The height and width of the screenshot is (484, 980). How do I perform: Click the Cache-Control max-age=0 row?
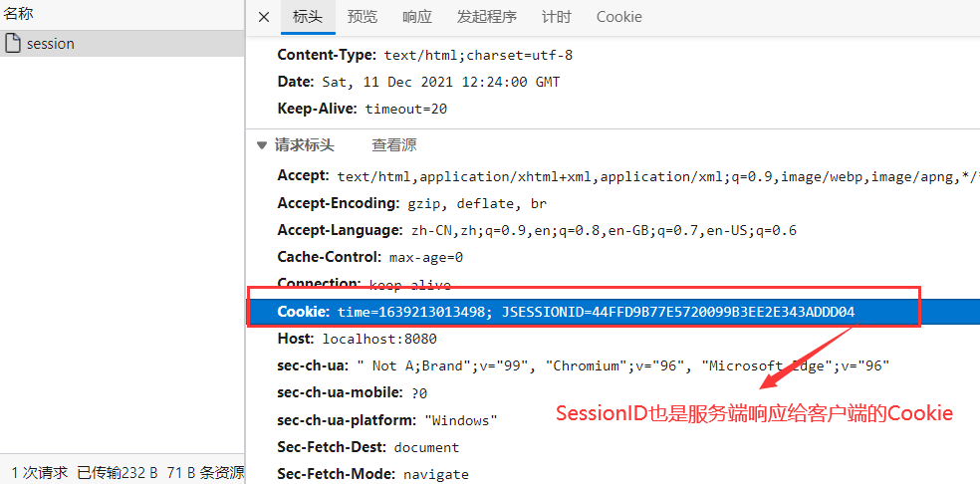pyautogui.click(x=369, y=257)
